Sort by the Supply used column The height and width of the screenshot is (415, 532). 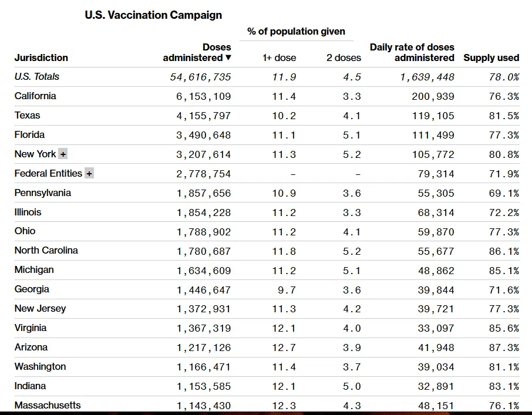click(x=491, y=58)
